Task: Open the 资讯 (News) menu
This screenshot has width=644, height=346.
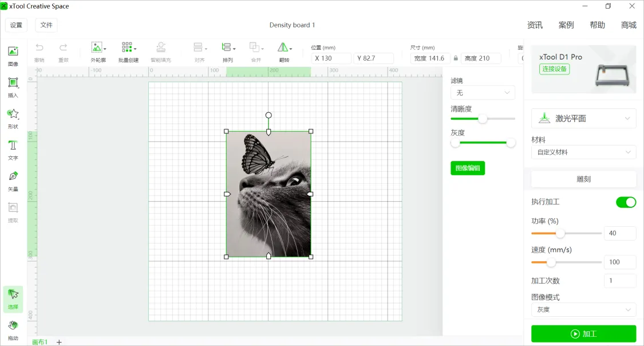Action: (535, 25)
